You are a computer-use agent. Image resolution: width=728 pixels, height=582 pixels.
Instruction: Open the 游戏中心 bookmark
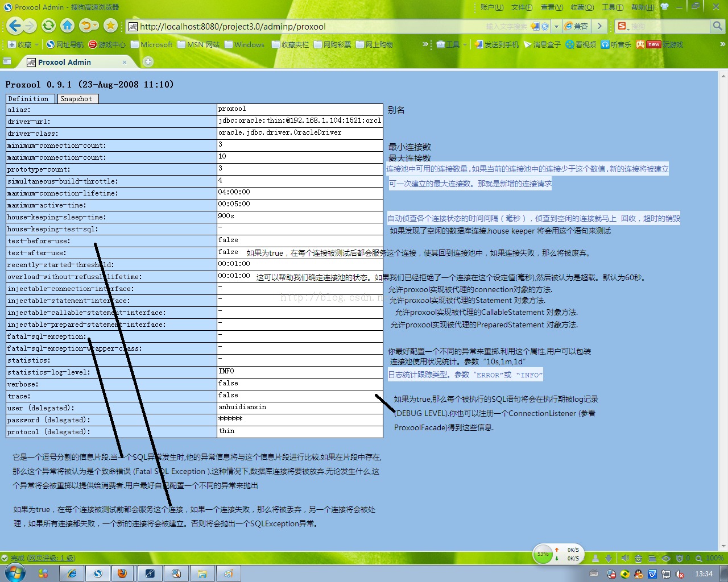click(107, 44)
